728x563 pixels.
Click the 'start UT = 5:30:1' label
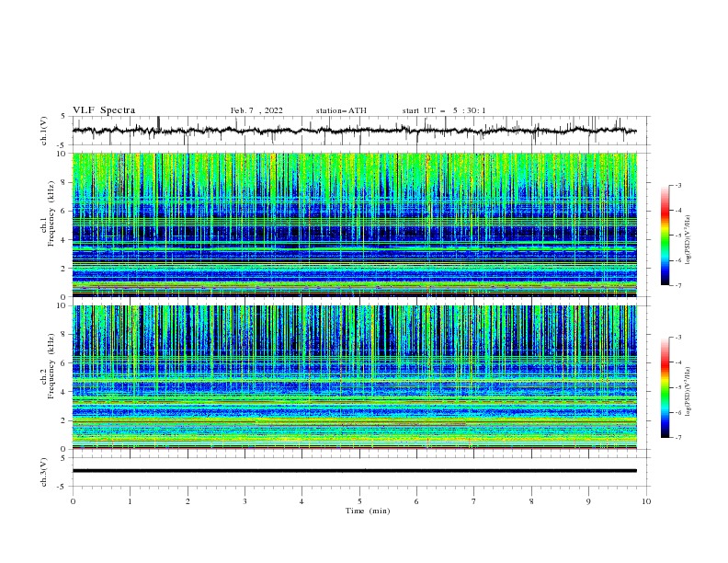click(x=444, y=110)
